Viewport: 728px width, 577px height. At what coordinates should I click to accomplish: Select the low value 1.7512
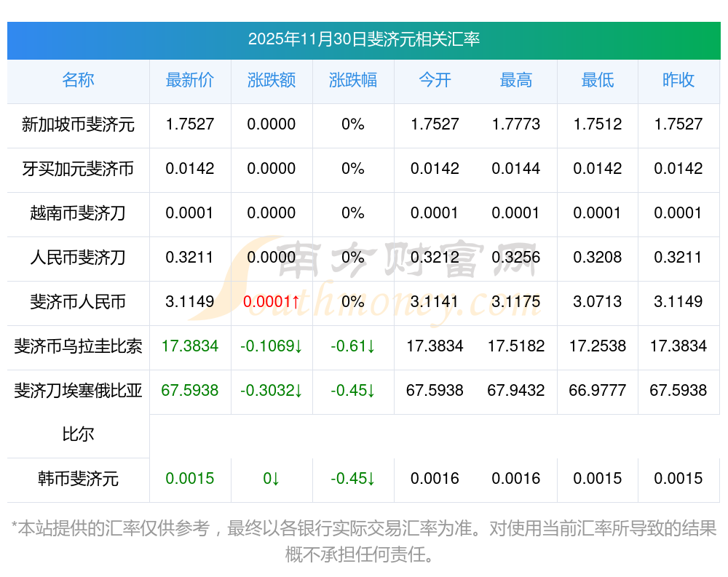(598, 124)
